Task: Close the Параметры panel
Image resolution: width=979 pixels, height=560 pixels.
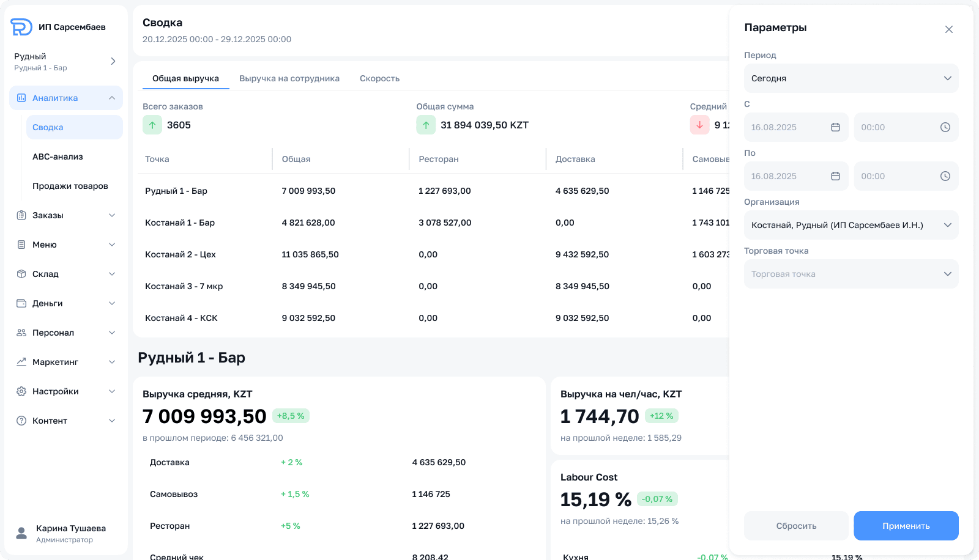Action: click(x=948, y=29)
